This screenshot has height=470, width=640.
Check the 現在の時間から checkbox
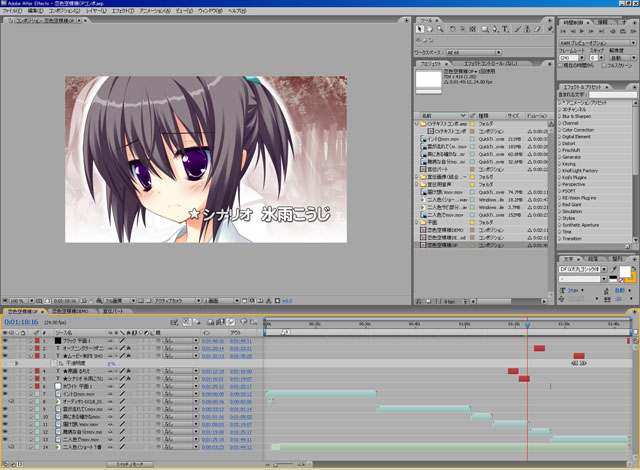[x=561, y=66]
